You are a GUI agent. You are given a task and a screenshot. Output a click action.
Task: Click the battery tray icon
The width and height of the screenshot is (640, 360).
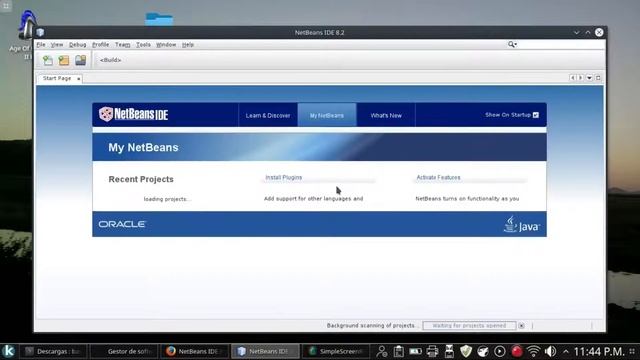[416, 351]
